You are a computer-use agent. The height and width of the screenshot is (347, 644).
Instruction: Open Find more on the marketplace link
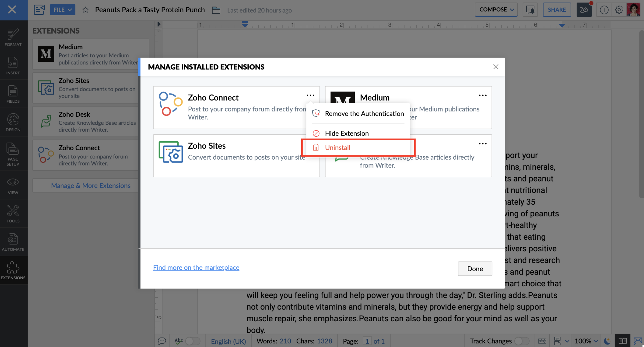pyautogui.click(x=196, y=267)
